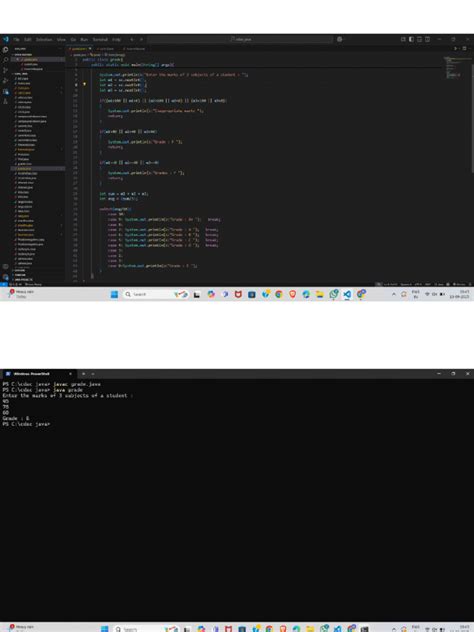This screenshot has width=474, height=632.
Task: Toggle the Secondary Side Bar layout button
Action: tap(427, 39)
